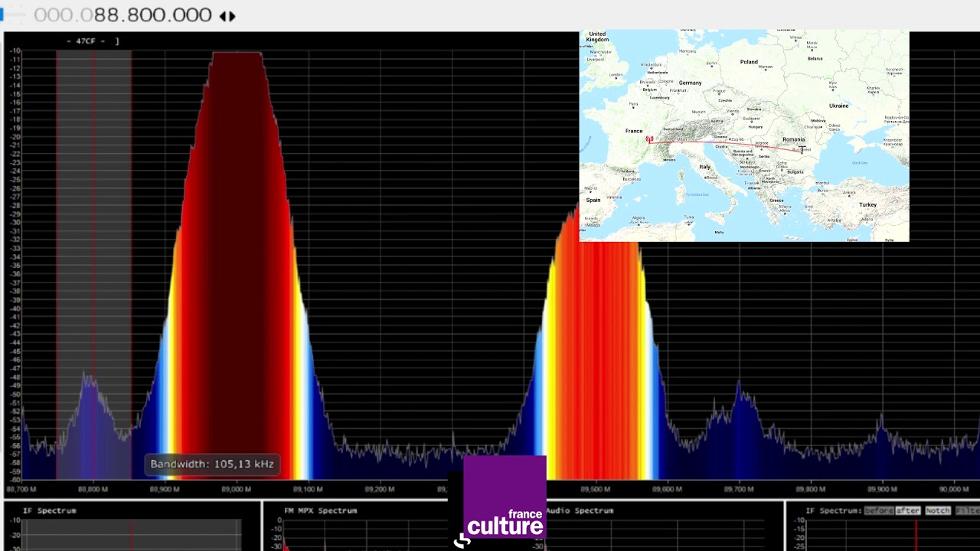
Task: Click the '90,000 M' frequency axis label
Action: coord(954,489)
